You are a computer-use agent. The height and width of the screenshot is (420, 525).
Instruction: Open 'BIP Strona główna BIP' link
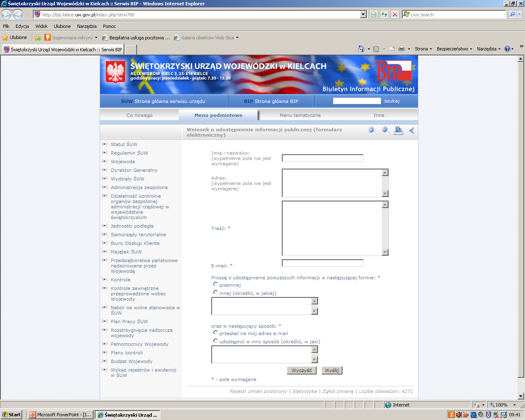pyautogui.click(x=271, y=101)
